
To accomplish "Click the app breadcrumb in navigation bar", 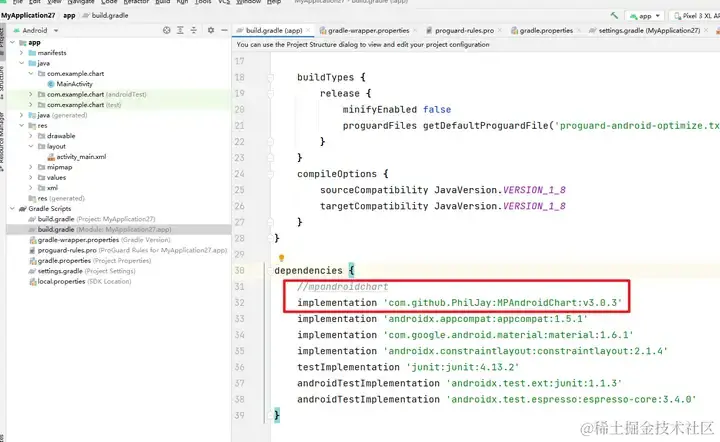I will (69, 16).
